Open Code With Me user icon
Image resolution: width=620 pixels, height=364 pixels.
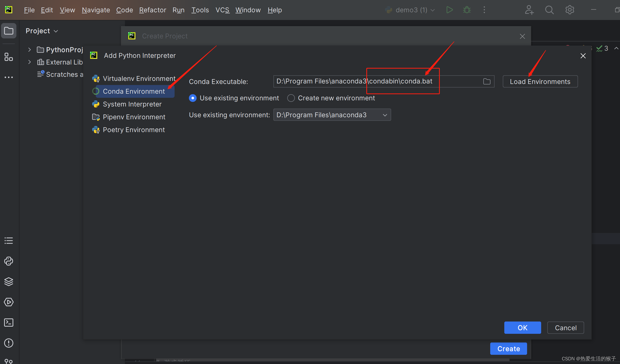point(529,10)
